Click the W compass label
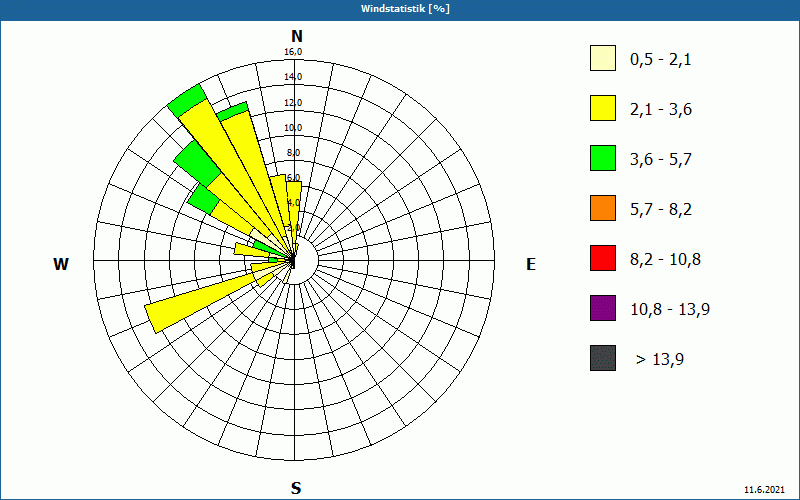800x500 pixels. click(61, 264)
